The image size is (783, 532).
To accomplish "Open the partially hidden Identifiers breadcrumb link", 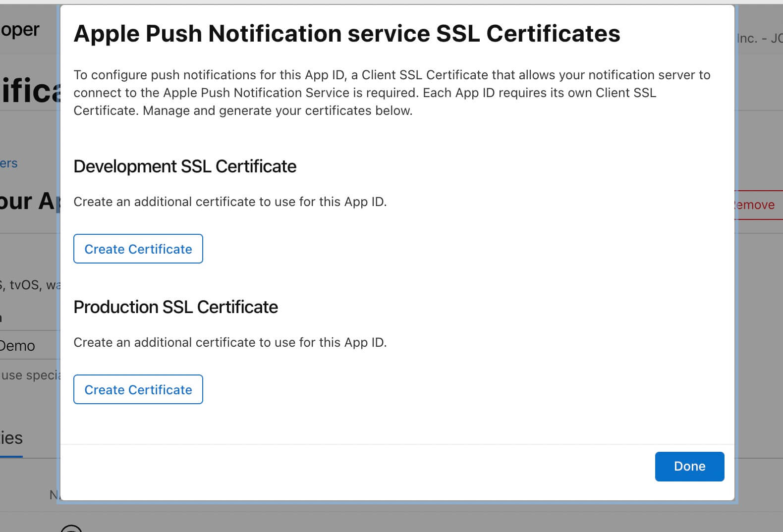I will [x=8, y=163].
